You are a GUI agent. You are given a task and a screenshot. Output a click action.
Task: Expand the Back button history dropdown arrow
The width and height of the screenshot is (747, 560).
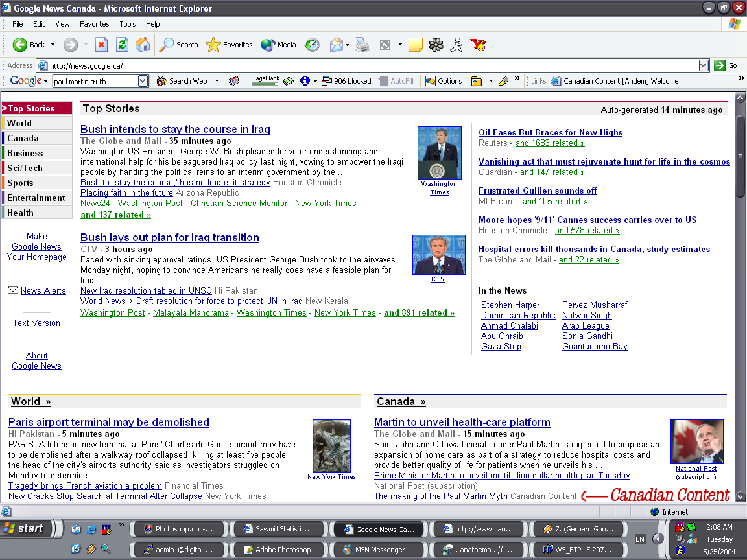[x=53, y=45]
